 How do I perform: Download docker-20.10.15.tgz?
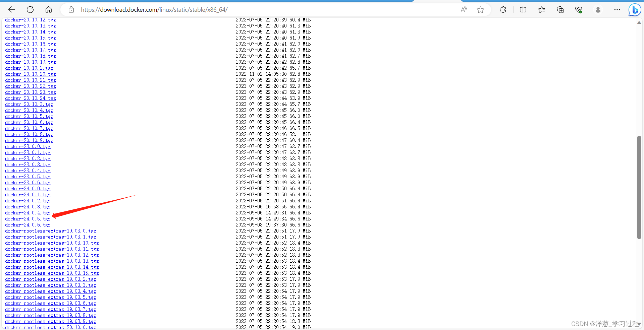click(31, 38)
